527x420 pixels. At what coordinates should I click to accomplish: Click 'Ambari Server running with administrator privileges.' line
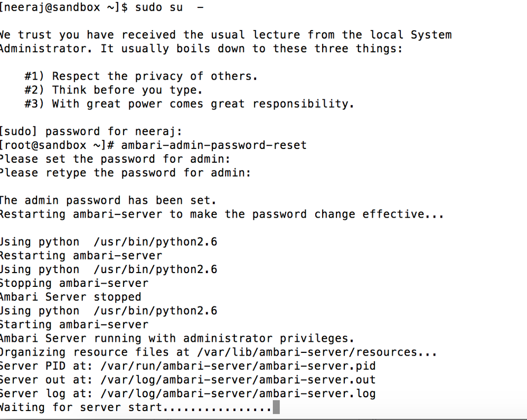(177, 338)
